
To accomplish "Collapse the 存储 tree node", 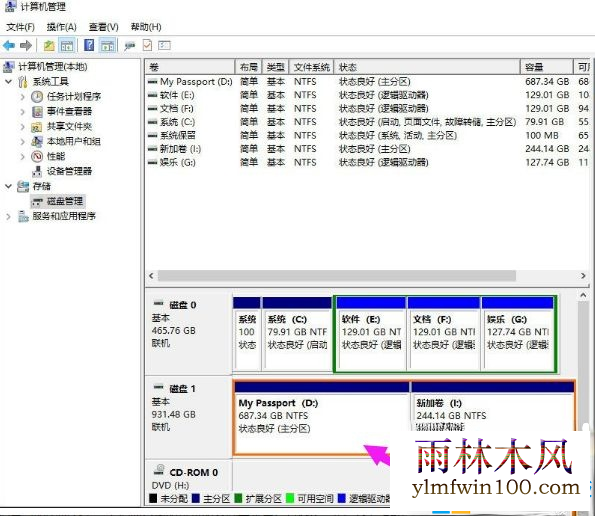I will tap(8, 186).
